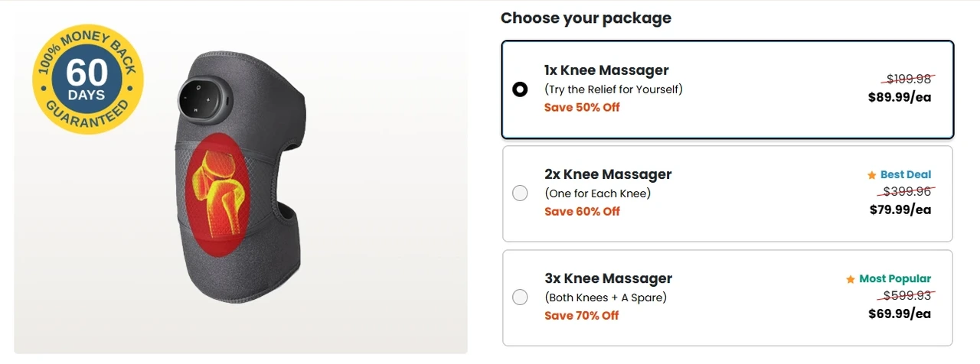Click the "Most Popular" label
Viewport: 980px width, 364px height.
(x=895, y=278)
